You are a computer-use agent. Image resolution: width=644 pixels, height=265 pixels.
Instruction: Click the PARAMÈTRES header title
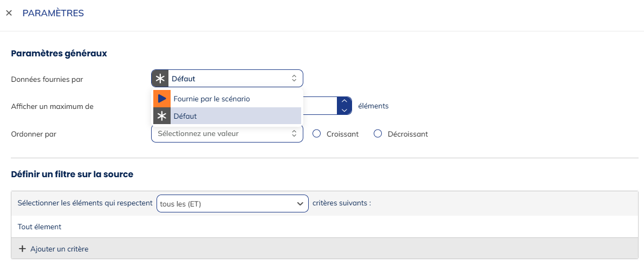click(x=53, y=13)
